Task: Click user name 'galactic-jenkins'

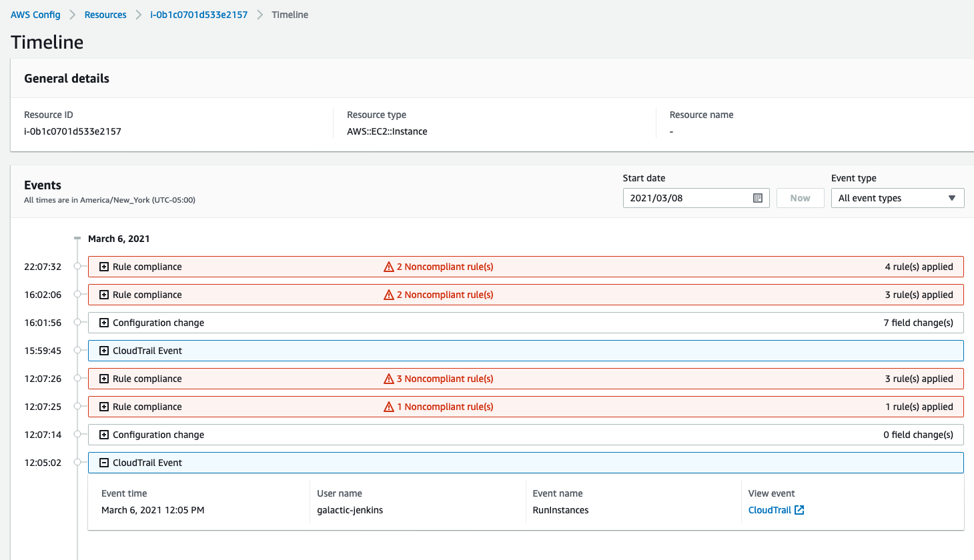Action: (350, 510)
